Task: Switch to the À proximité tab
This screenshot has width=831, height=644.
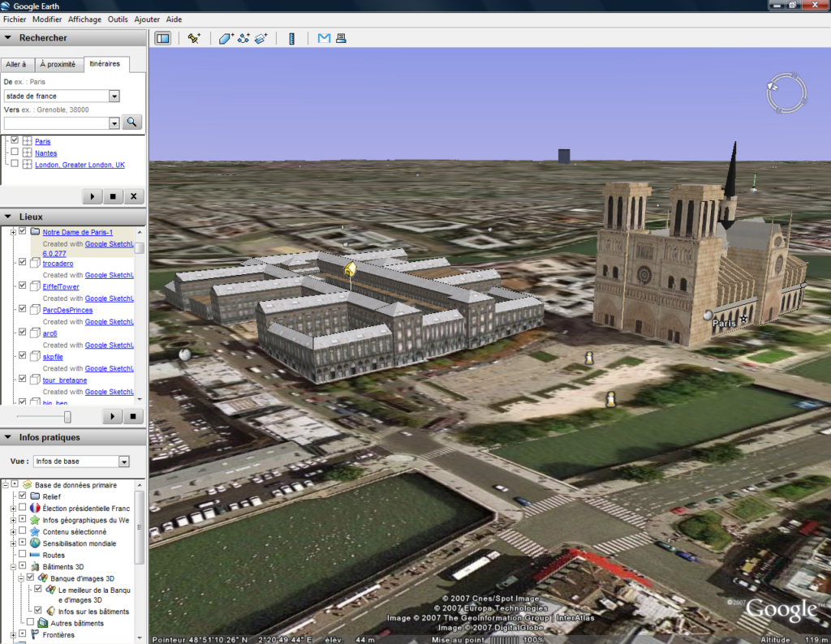Action: pyautogui.click(x=58, y=64)
